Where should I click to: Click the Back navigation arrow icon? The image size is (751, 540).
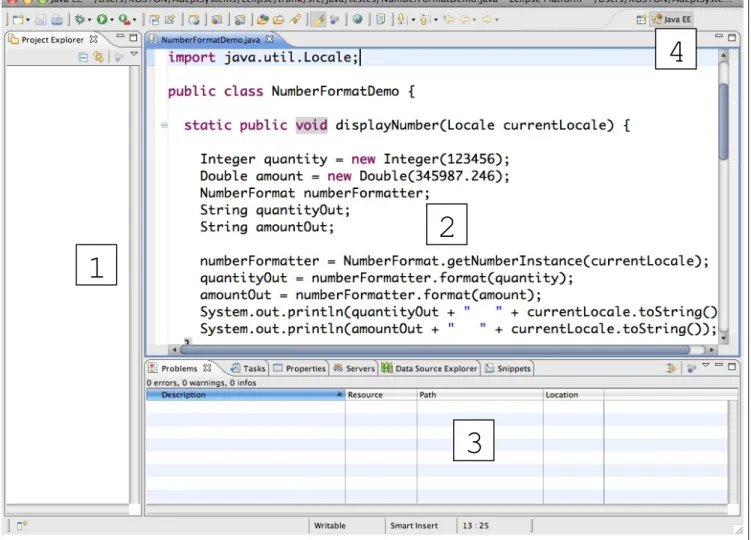[x=464, y=20]
